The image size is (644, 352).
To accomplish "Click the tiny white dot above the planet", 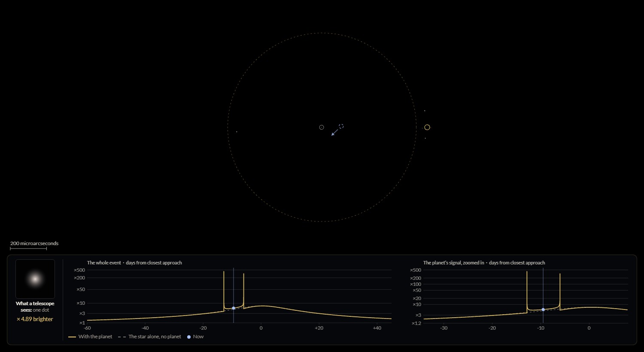I will point(425,111).
